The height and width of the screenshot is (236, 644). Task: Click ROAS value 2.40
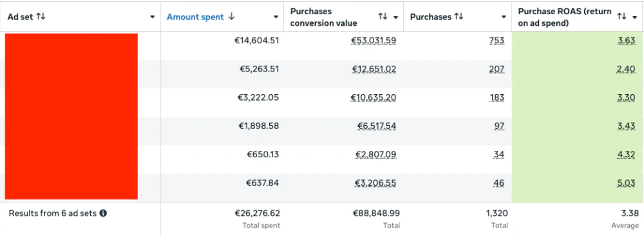[627, 68]
